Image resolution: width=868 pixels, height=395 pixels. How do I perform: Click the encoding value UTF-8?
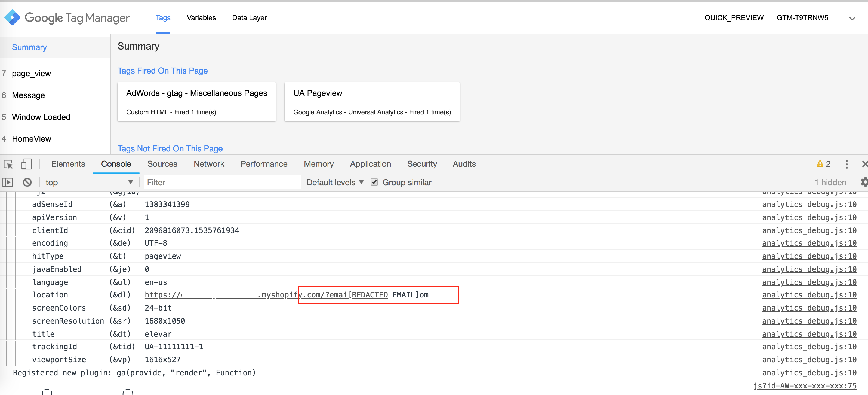coord(156,243)
